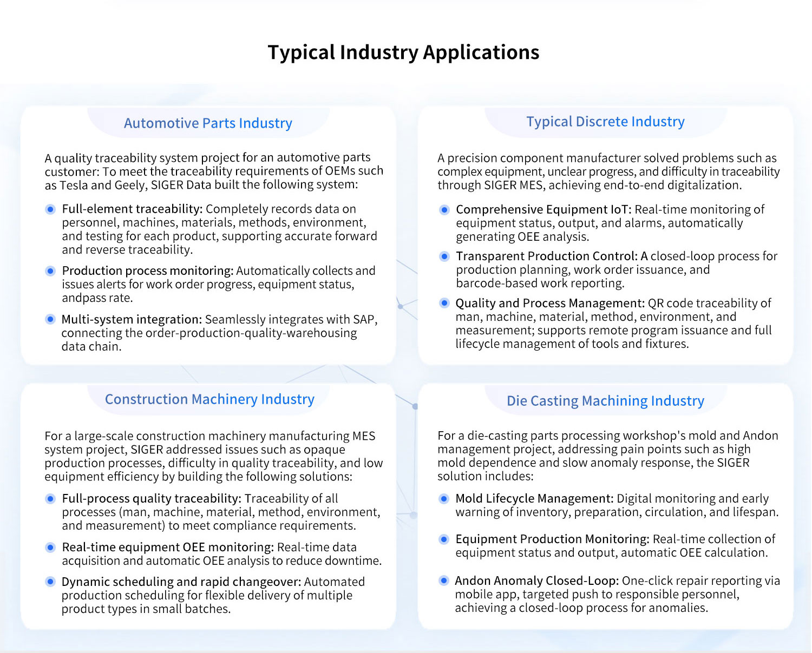Click the text 'solution includes:'

[x=486, y=476]
